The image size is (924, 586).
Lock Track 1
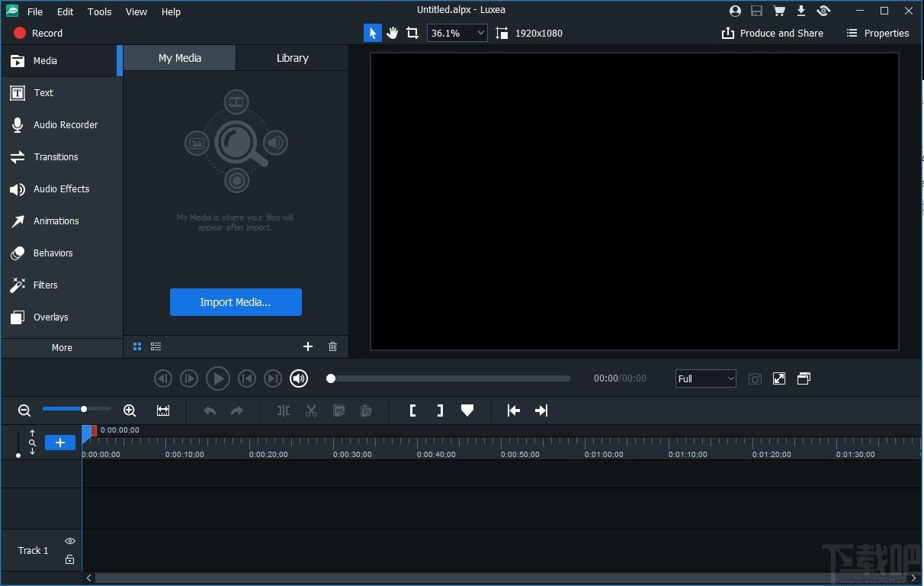coord(70,559)
